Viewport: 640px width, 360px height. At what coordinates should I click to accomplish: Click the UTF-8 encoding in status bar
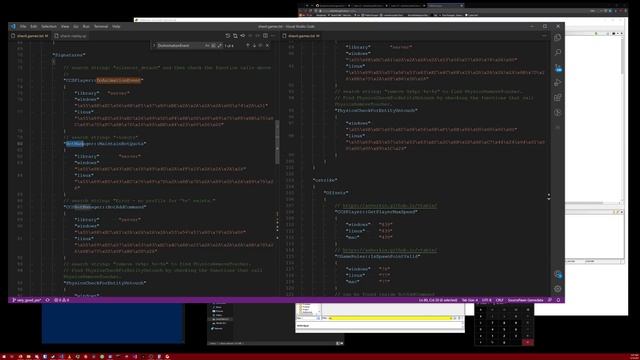(487, 300)
